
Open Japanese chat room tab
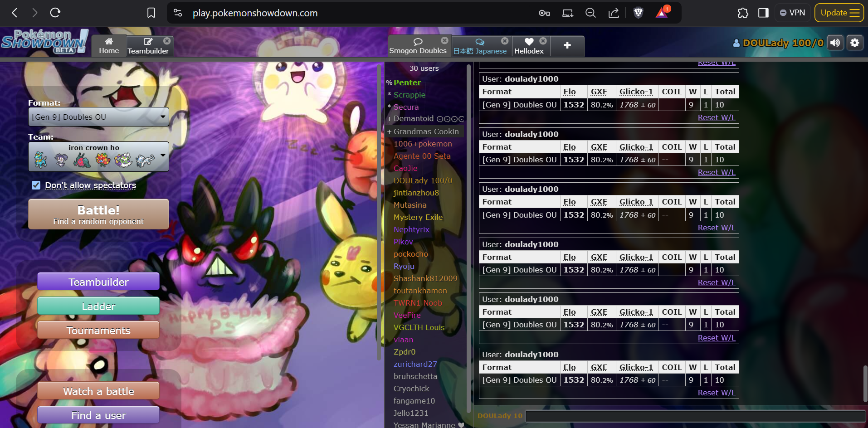click(x=480, y=46)
